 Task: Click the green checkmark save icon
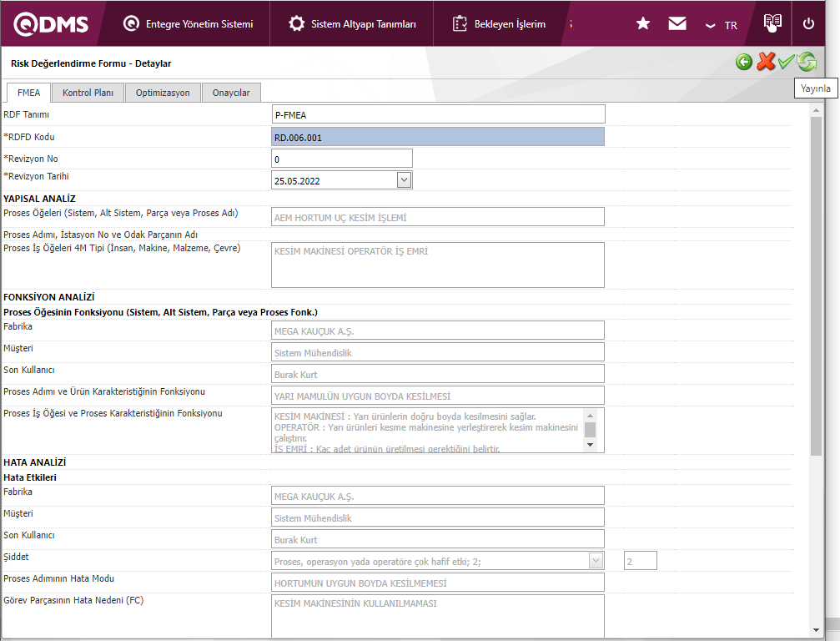click(786, 63)
